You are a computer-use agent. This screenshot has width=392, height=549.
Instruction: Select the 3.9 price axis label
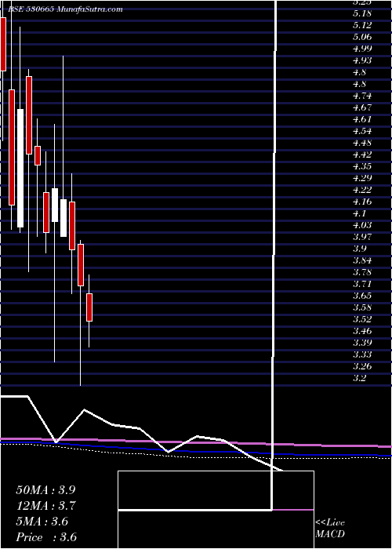point(359,249)
